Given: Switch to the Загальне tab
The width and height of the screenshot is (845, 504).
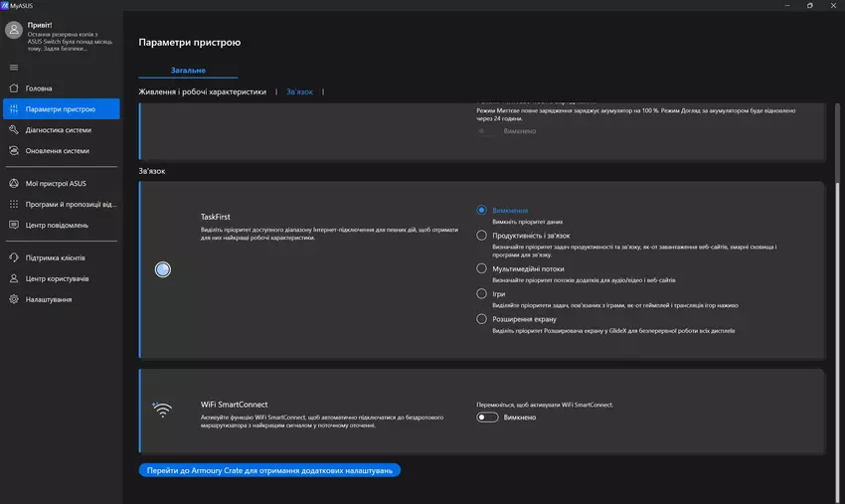Looking at the screenshot, I should [x=188, y=71].
